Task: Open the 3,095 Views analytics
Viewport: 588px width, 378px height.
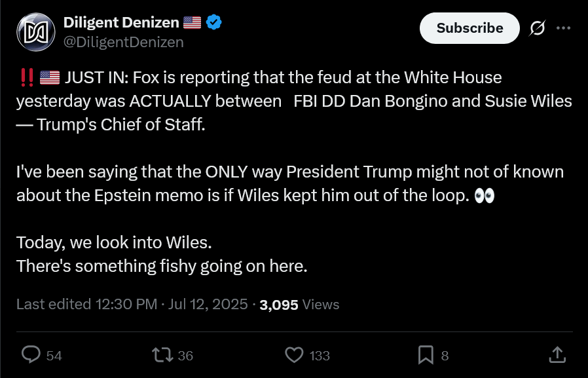Action: pos(299,305)
